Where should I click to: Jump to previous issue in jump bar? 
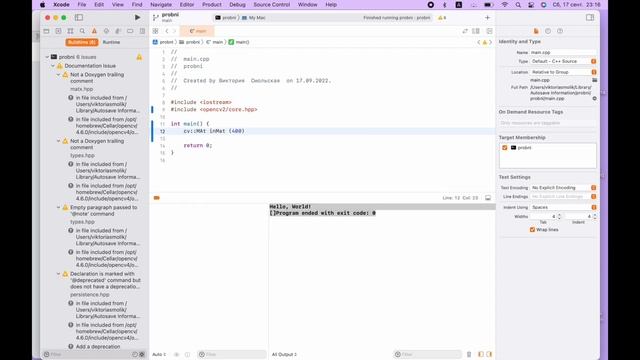479,42
